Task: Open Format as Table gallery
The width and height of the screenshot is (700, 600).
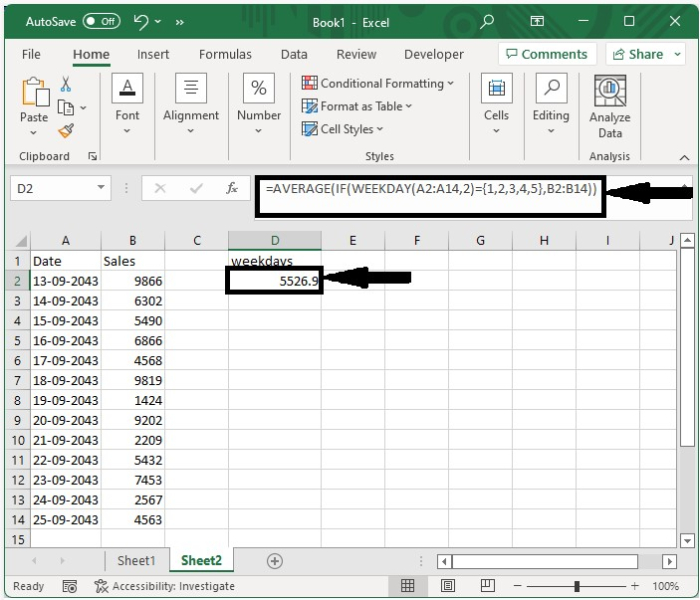Action: click(x=357, y=106)
